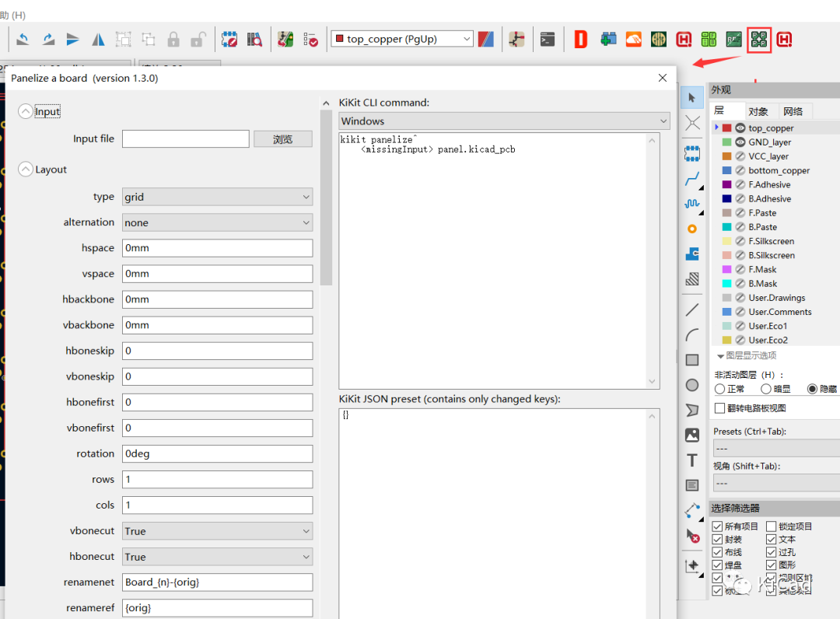Viewport: 840px width, 619px height.
Task: Click the locked padlock toolbar icon
Action: [173, 39]
